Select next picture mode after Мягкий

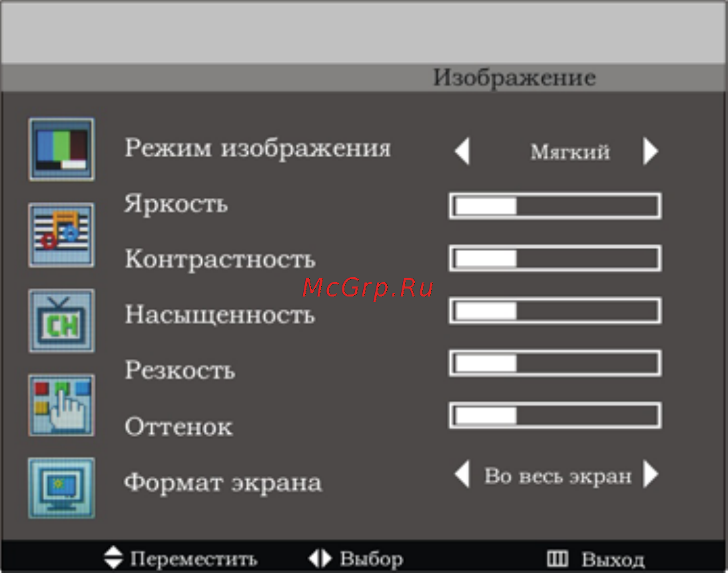651,151
